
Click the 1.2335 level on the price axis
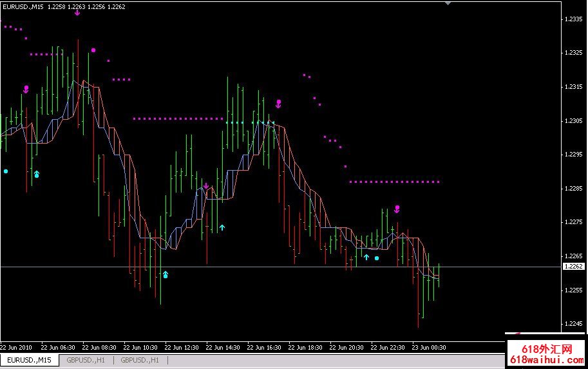[573, 19]
